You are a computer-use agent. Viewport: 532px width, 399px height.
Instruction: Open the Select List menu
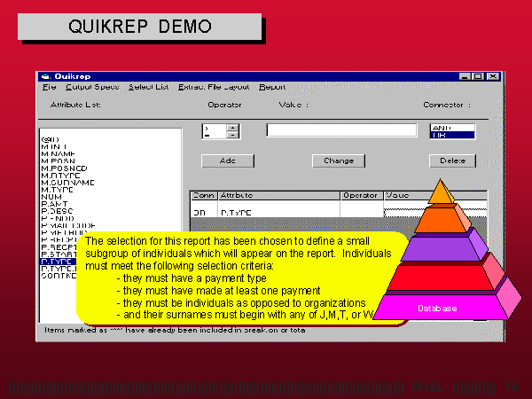coord(147,87)
